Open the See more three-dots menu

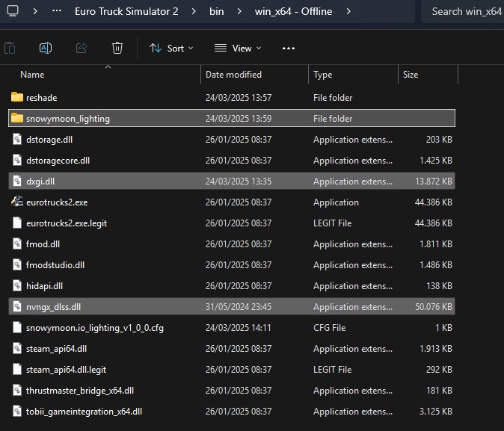[289, 48]
